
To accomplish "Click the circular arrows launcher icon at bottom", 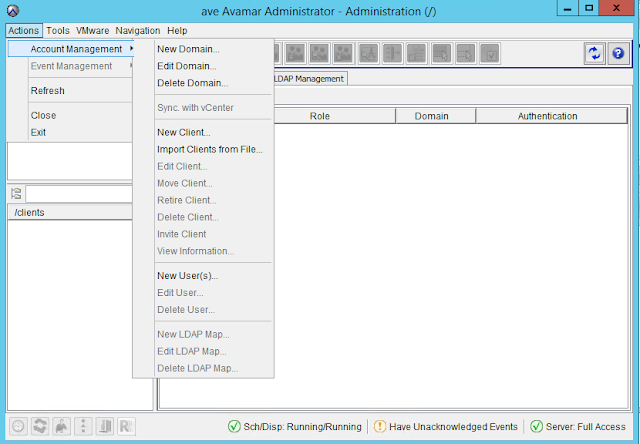I will click(x=40, y=426).
